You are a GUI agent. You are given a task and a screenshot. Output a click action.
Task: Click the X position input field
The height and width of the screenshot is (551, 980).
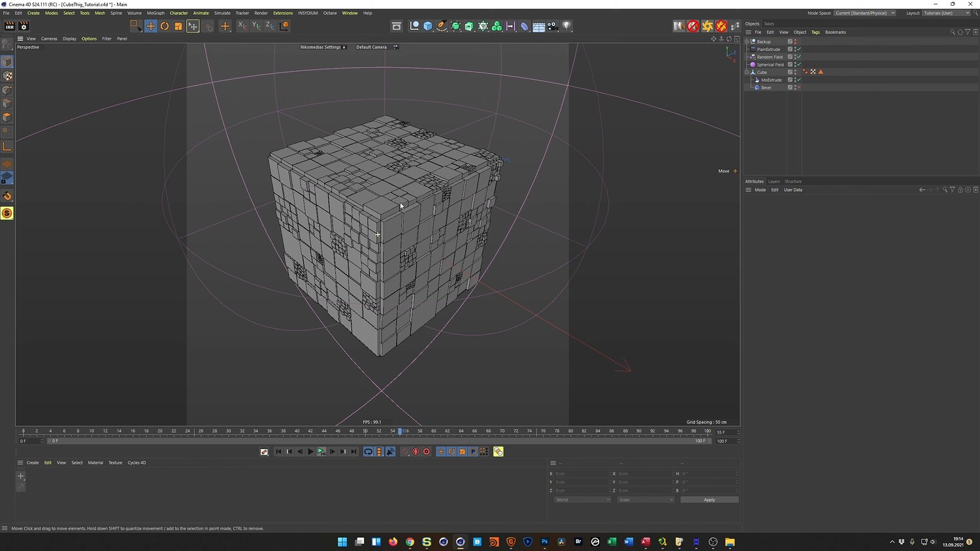(x=582, y=474)
